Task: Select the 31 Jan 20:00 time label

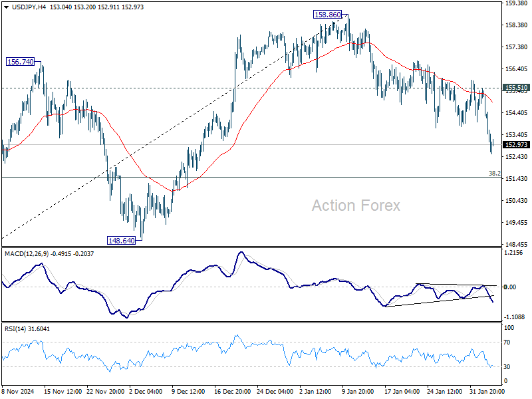Action: tap(487, 392)
